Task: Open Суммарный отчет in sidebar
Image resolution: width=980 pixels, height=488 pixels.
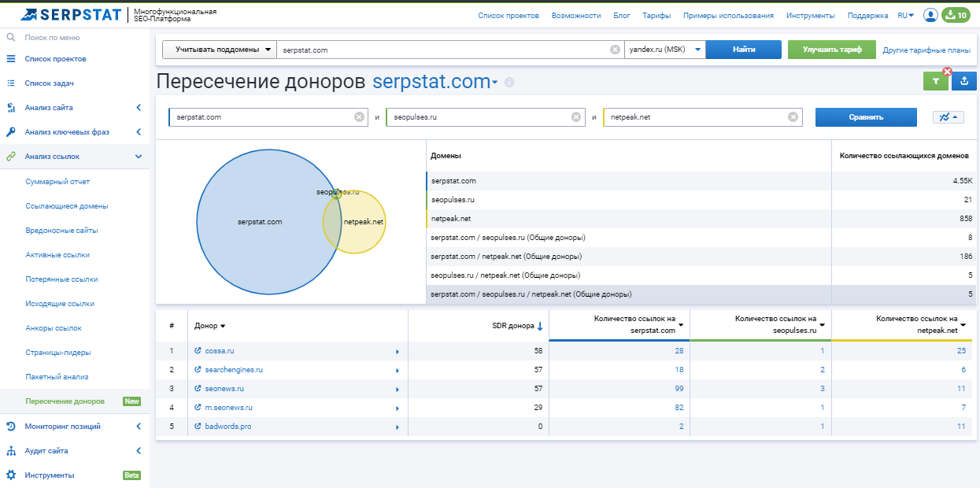Action: 57,182
